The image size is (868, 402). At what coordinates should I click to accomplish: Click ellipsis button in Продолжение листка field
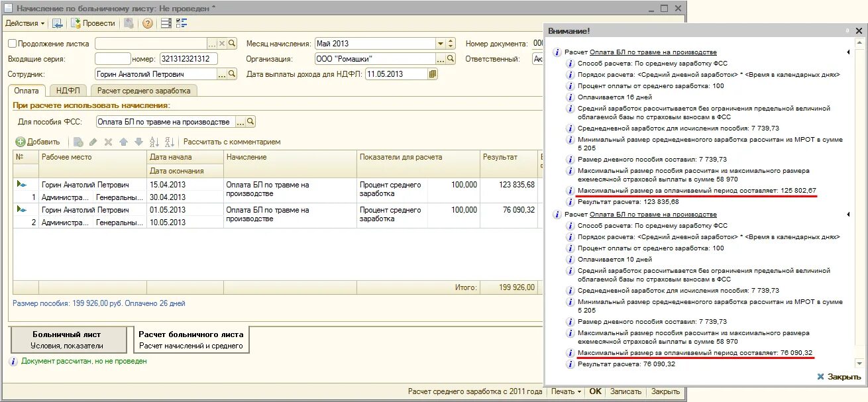pyautogui.click(x=213, y=44)
